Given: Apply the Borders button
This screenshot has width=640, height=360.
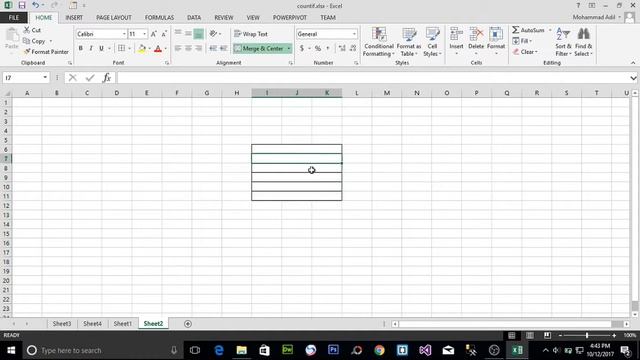Looking at the screenshot, I should point(121,48).
